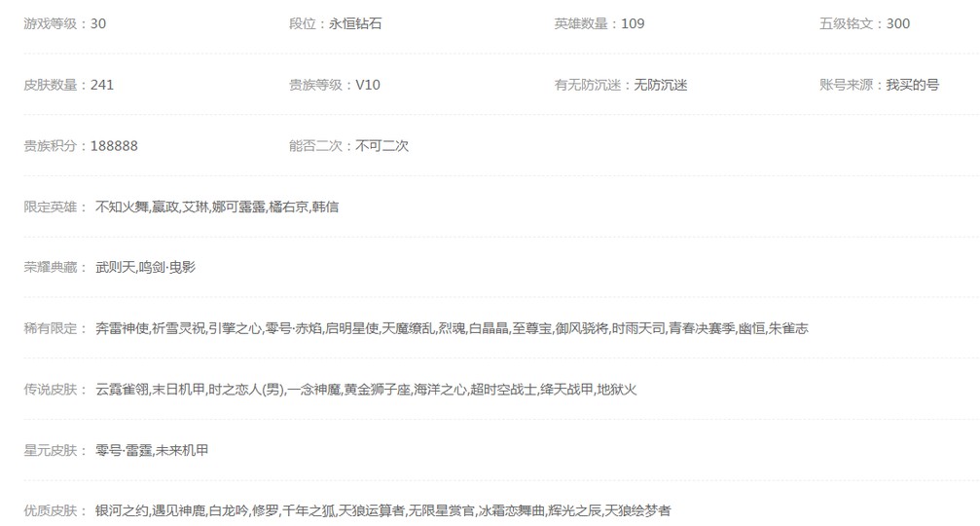Click the 游戏等级 value 30
The image size is (980, 526).
[x=98, y=23]
